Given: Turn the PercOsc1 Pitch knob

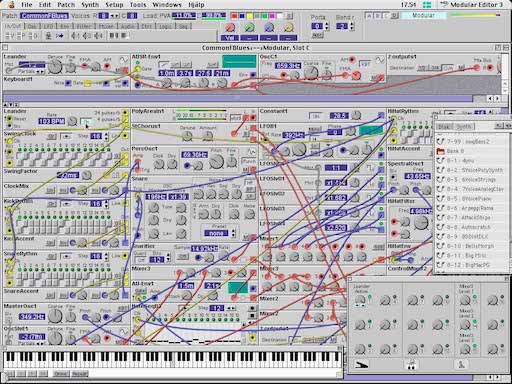Looking at the screenshot, I should [216, 162].
